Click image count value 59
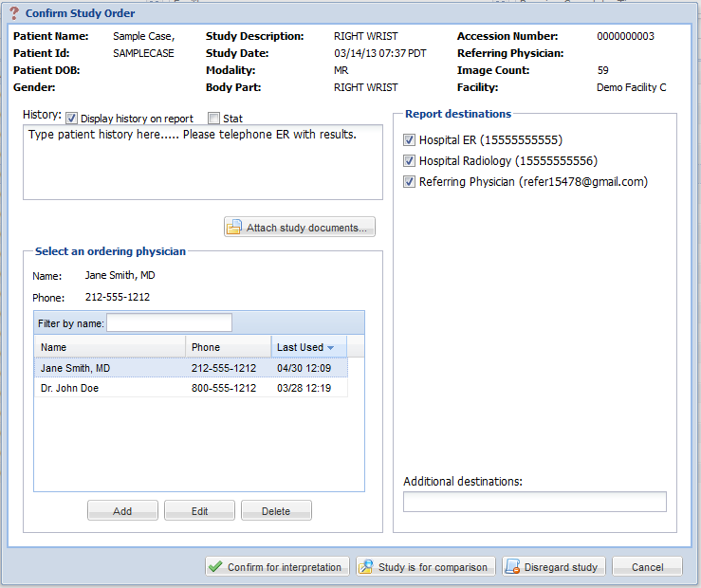701x588 pixels. pos(602,70)
